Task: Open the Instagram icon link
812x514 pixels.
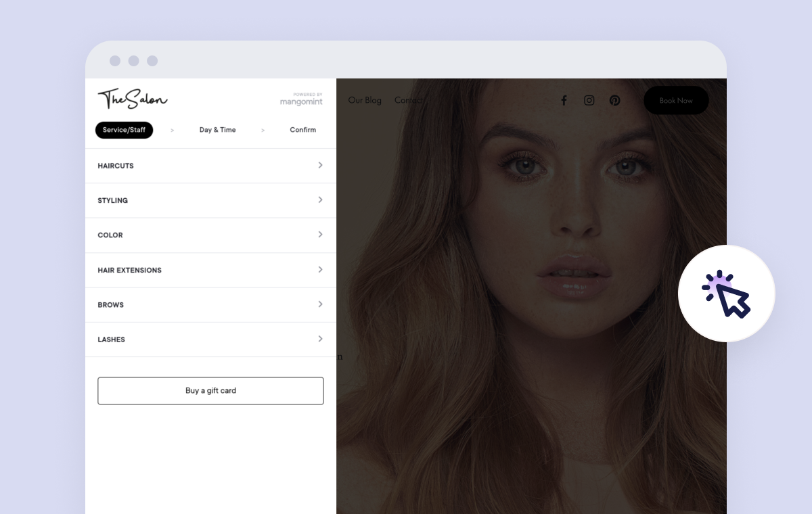Action: [x=589, y=100]
